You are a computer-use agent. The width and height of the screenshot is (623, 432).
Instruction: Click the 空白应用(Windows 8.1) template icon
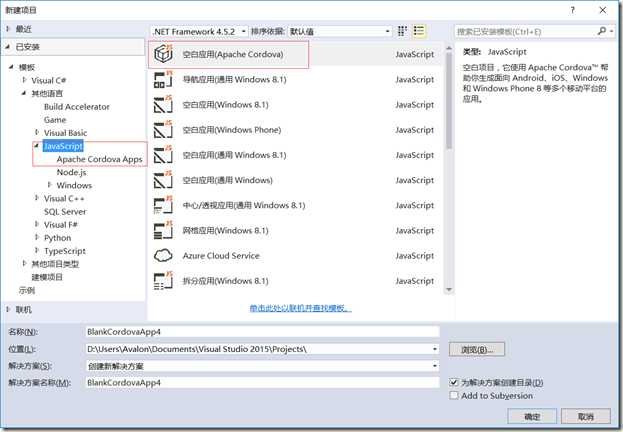[x=163, y=105]
